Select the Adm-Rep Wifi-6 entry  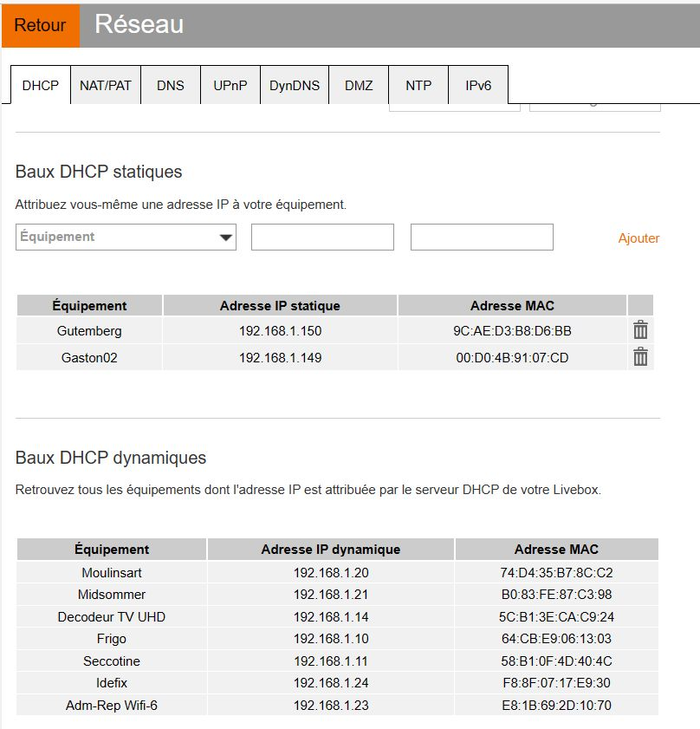pyautogui.click(x=112, y=705)
